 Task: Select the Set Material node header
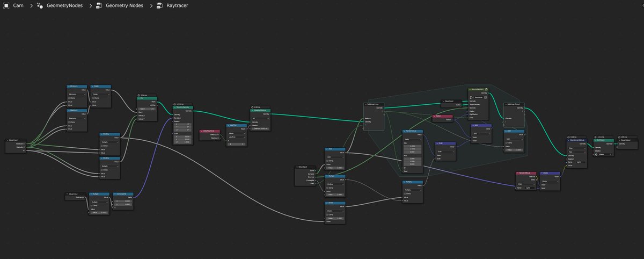604,140
